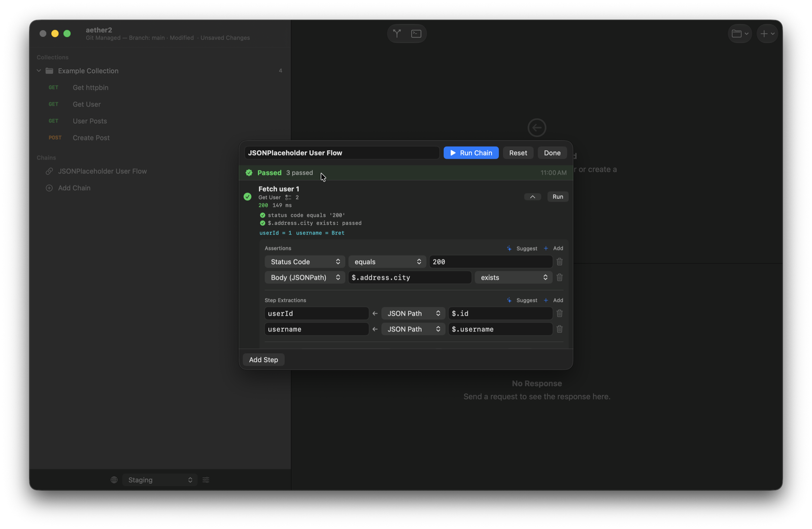812x529 pixels.
Task: Select the User Posts request
Action: coord(89,121)
